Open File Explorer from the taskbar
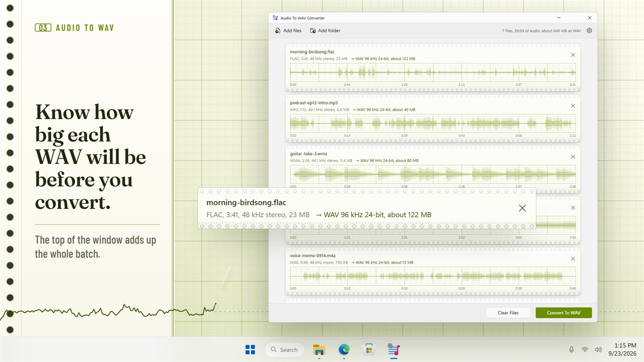Viewport: 644px width, 362px height. (x=319, y=349)
